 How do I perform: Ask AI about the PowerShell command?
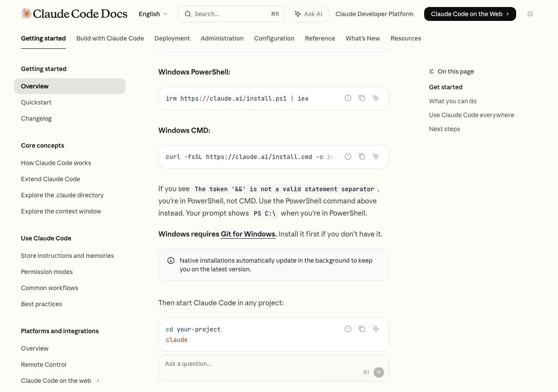tap(376, 98)
